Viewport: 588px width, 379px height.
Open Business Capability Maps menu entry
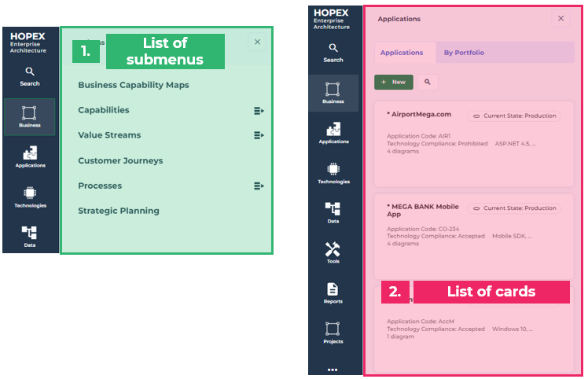134,85
